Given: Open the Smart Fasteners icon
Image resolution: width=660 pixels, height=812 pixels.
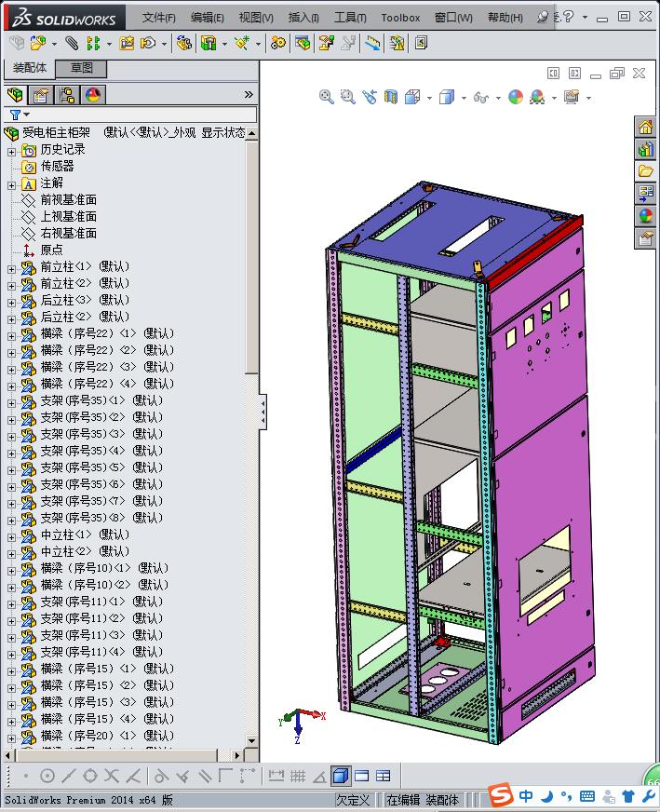Looking at the screenshot, I should pyautogui.click(x=127, y=43).
